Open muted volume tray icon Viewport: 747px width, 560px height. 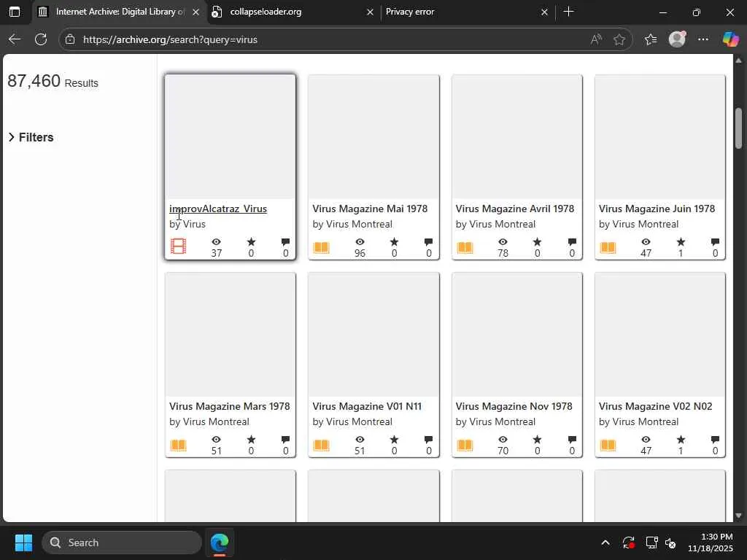(671, 542)
